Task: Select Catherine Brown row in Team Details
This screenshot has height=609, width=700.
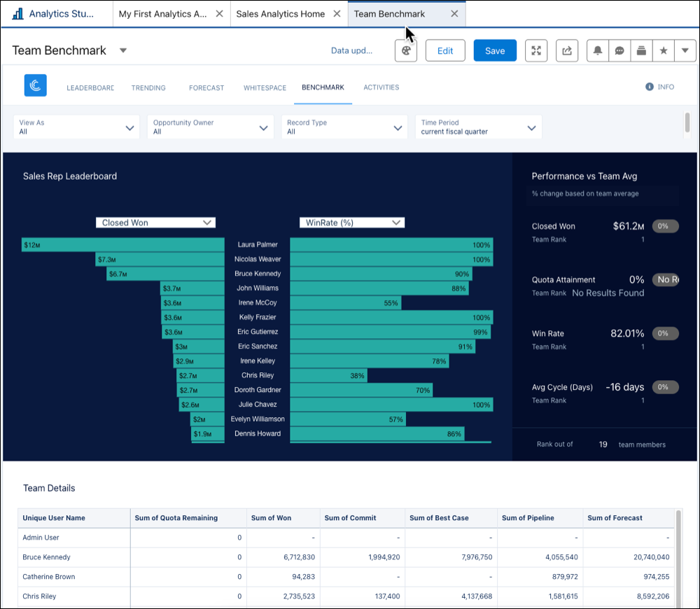Action: (x=346, y=577)
